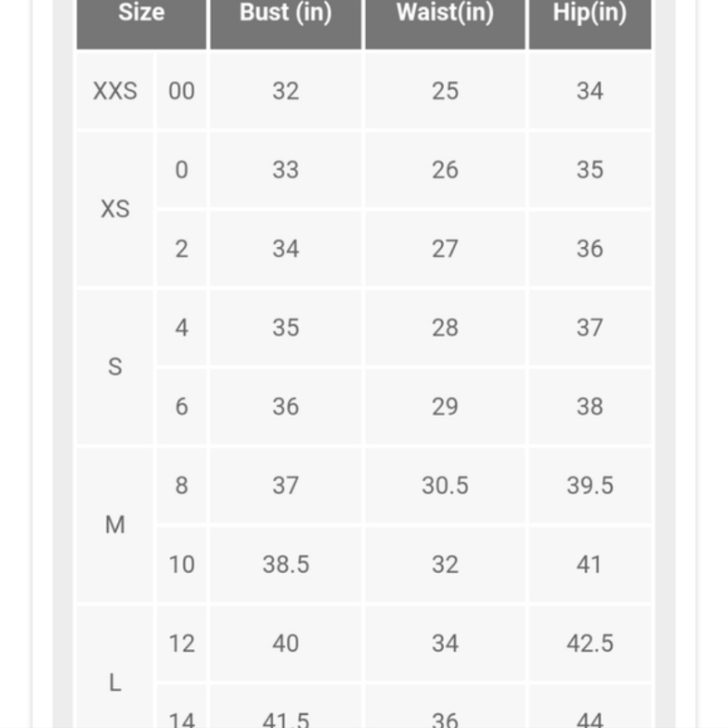This screenshot has height=728, width=728.
Task: Select the S size label cell
Action: (115, 367)
